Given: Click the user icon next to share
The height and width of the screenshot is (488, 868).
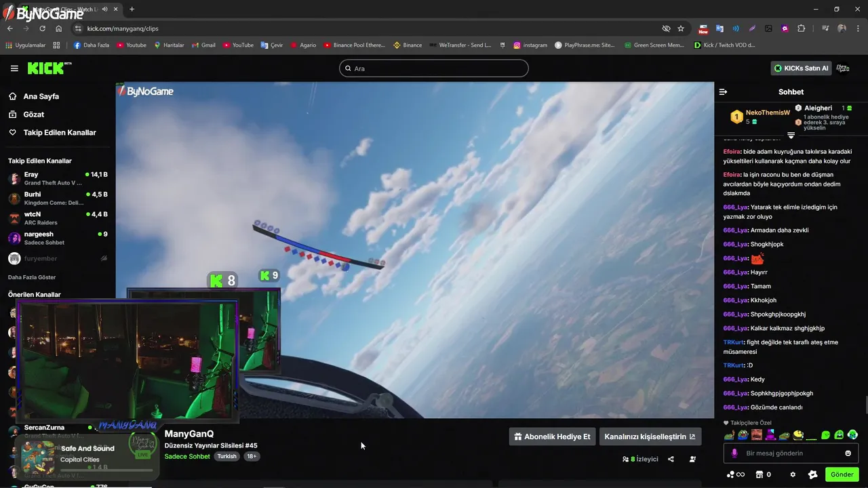Looking at the screenshot, I should pyautogui.click(x=692, y=459).
